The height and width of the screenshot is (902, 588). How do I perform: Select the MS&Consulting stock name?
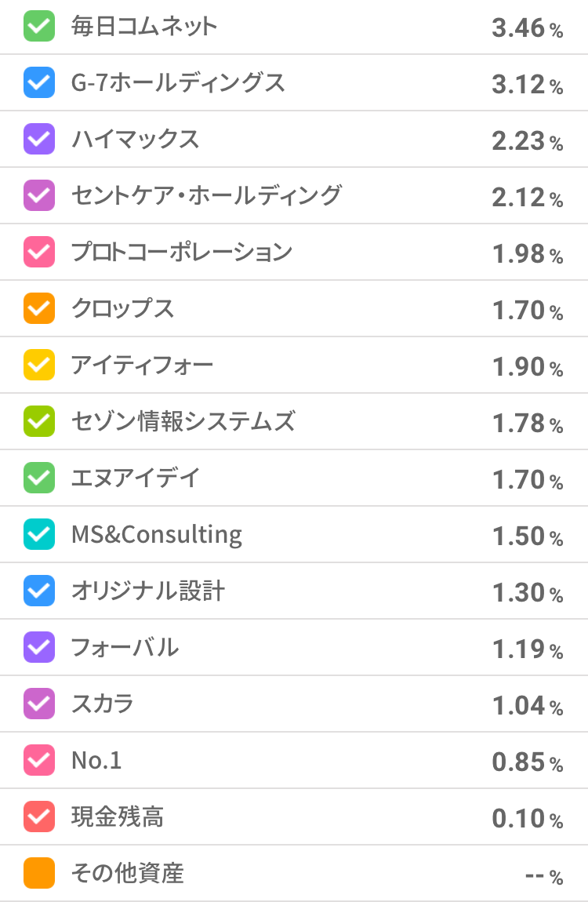click(157, 535)
